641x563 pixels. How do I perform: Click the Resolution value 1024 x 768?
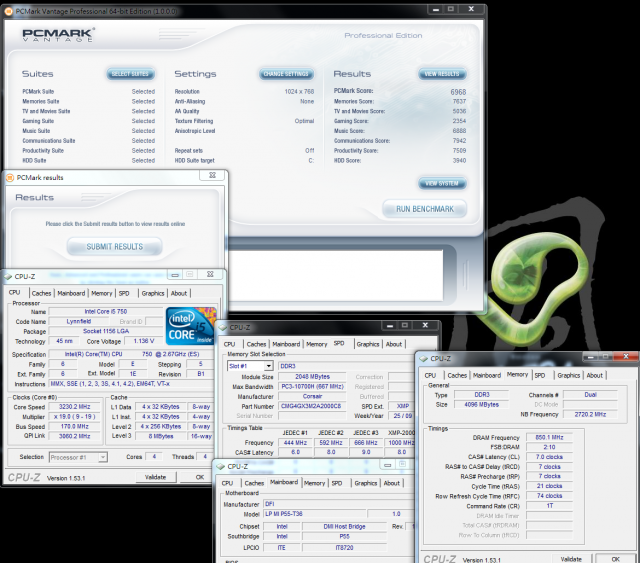click(x=299, y=92)
